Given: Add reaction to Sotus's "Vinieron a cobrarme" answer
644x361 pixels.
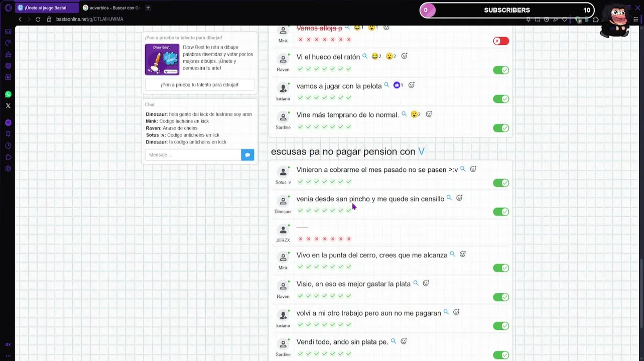Looking at the screenshot, I should tap(473, 169).
